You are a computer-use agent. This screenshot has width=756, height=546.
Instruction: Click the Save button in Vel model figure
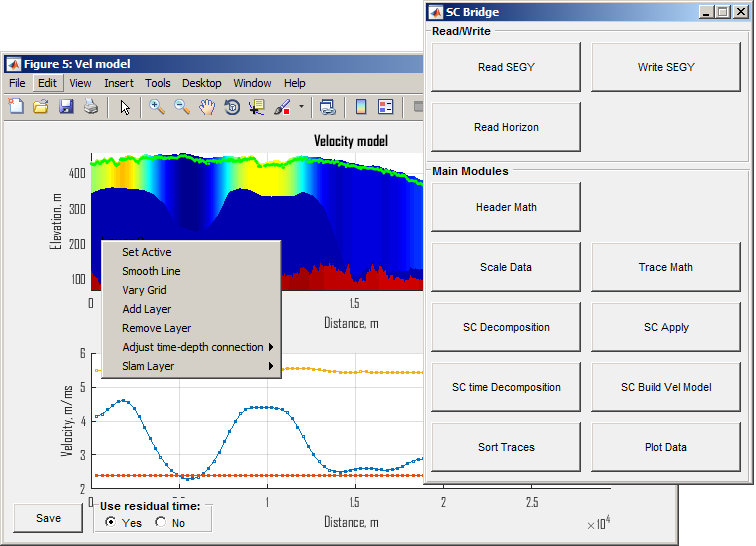[x=48, y=518]
